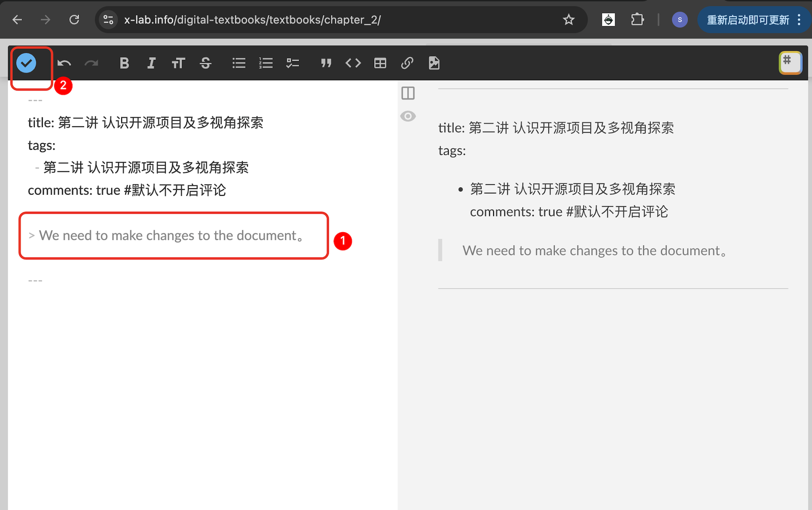Open the browser three-dot menu

tap(799, 20)
